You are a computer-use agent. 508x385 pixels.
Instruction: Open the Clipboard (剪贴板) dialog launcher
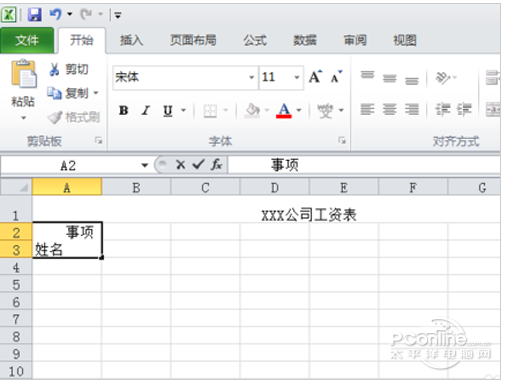(98, 140)
